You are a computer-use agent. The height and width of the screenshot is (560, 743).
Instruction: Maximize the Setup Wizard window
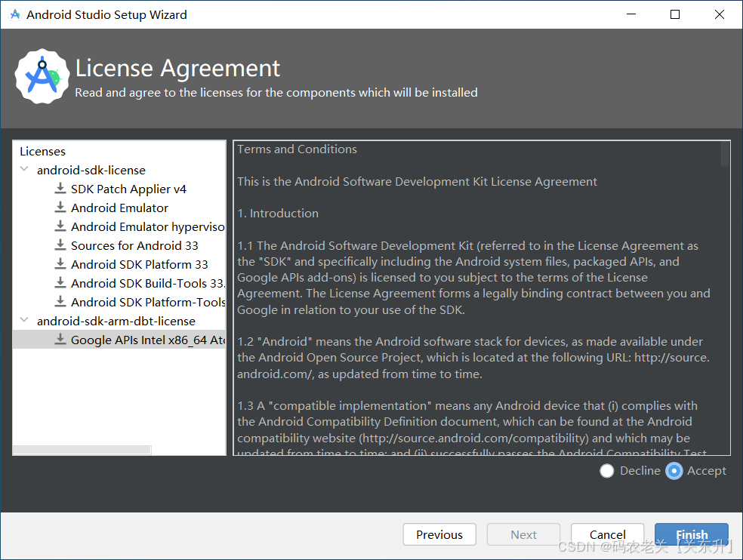675,14
